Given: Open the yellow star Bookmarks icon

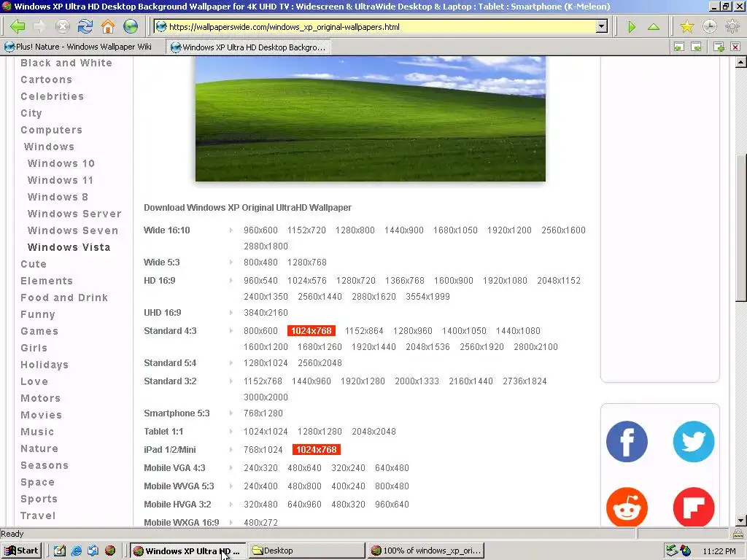Looking at the screenshot, I should (x=687, y=26).
